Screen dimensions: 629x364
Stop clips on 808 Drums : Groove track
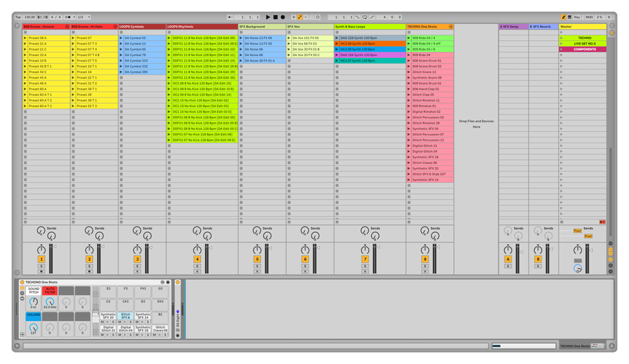25,222
